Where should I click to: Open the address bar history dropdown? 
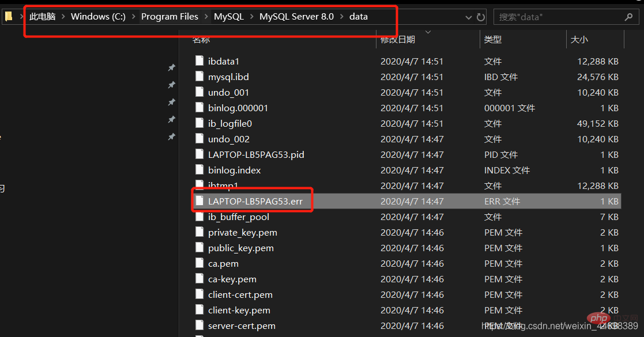pos(468,17)
